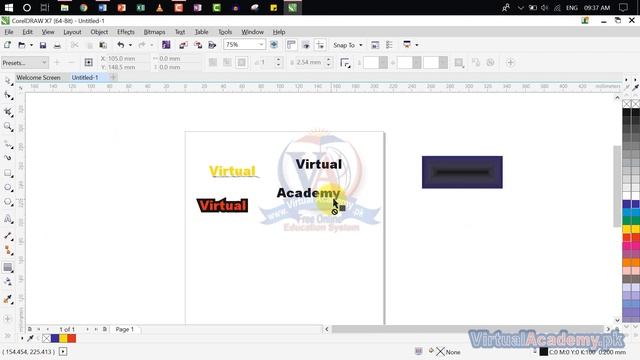Screen dimensions: 640x360
Task: Switch to the Welcome Screen tab
Action: [x=39, y=77]
